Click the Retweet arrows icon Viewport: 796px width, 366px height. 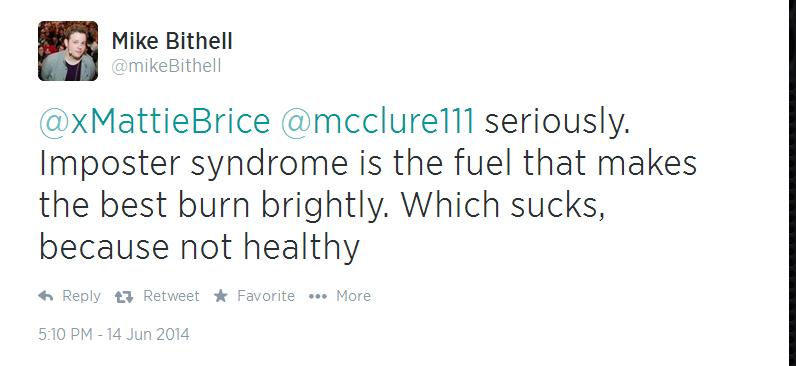click(x=124, y=296)
